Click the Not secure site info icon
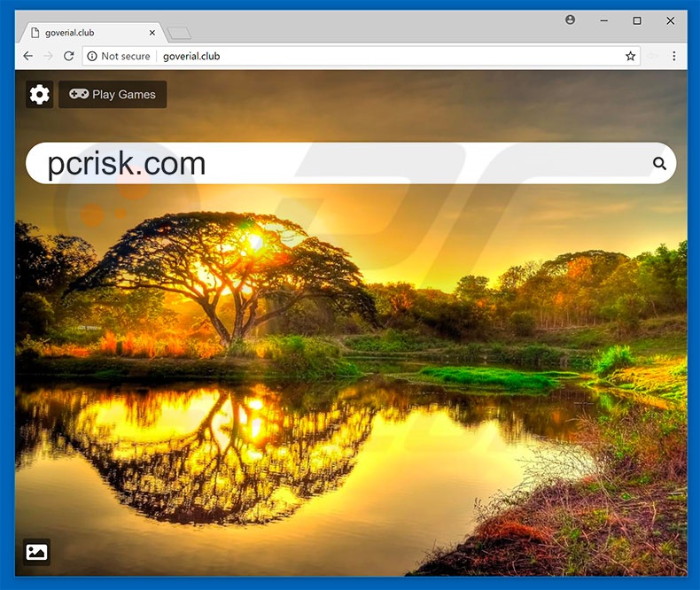Image resolution: width=700 pixels, height=590 pixels. pyautogui.click(x=92, y=56)
